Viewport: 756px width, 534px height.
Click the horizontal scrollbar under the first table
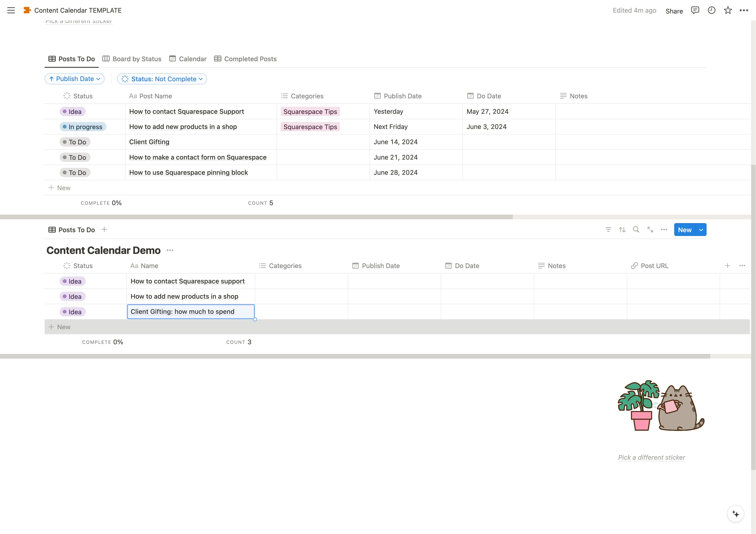click(x=256, y=217)
